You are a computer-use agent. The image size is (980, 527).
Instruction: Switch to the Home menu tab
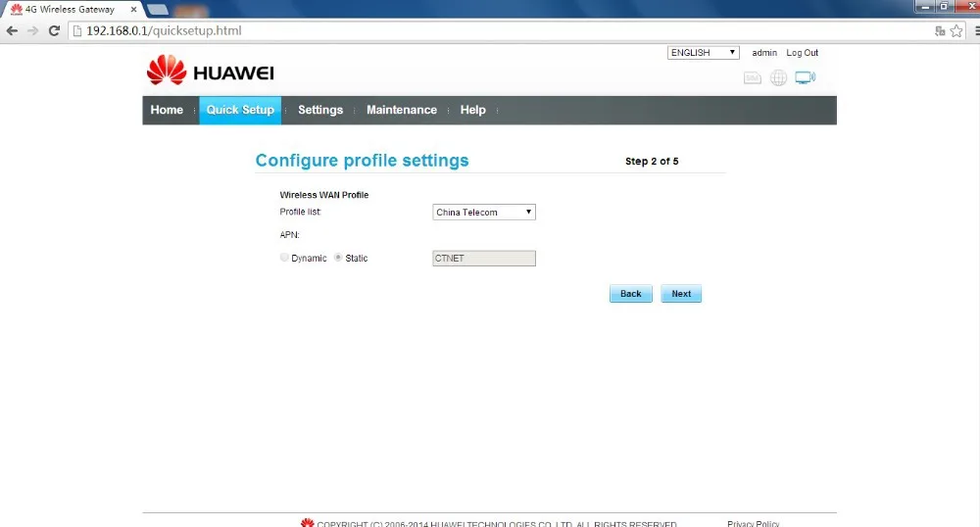pos(167,110)
